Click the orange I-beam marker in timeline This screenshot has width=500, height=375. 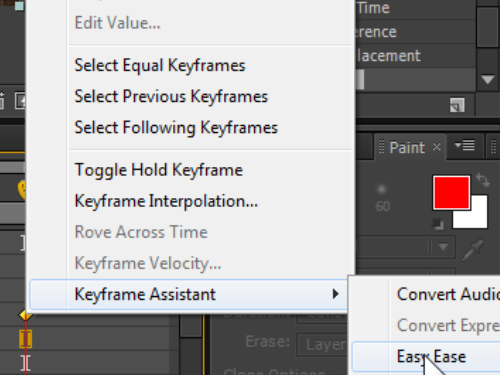click(26, 339)
